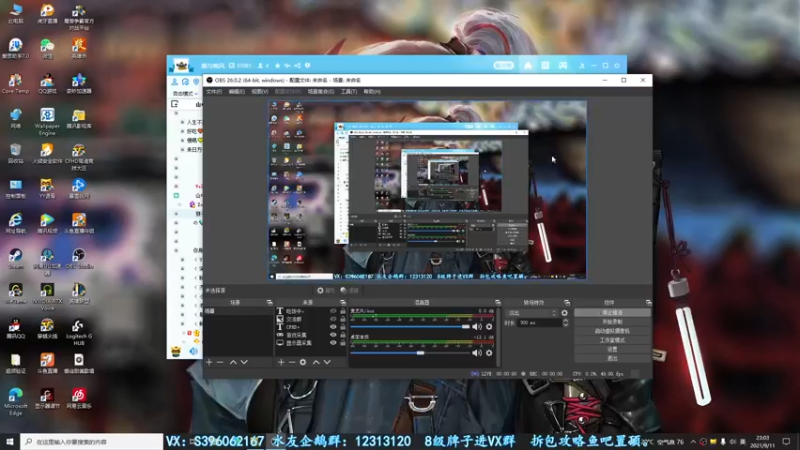Open the Windows Start menu
The height and width of the screenshot is (450, 800).
10,441
